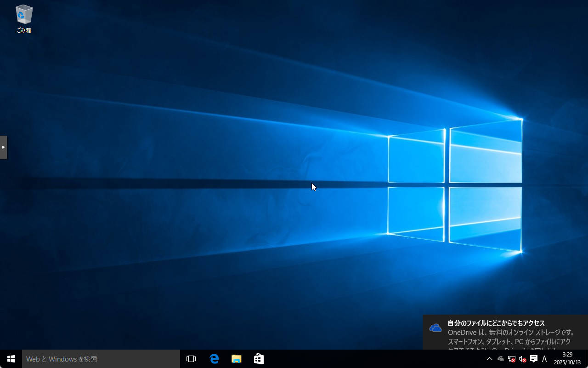Click the blue OneDrive cloud in notification
This screenshot has width=588, height=368.
(x=435, y=328)
